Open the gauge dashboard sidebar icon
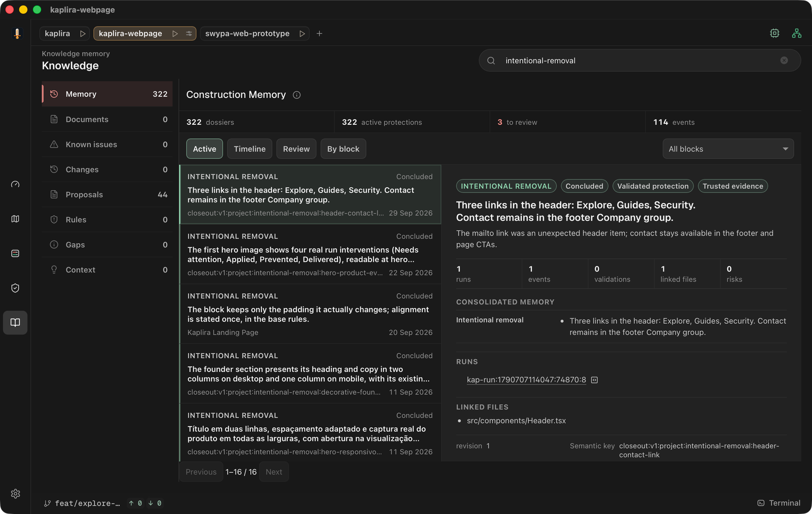The image size is (812, 514). 15,184
